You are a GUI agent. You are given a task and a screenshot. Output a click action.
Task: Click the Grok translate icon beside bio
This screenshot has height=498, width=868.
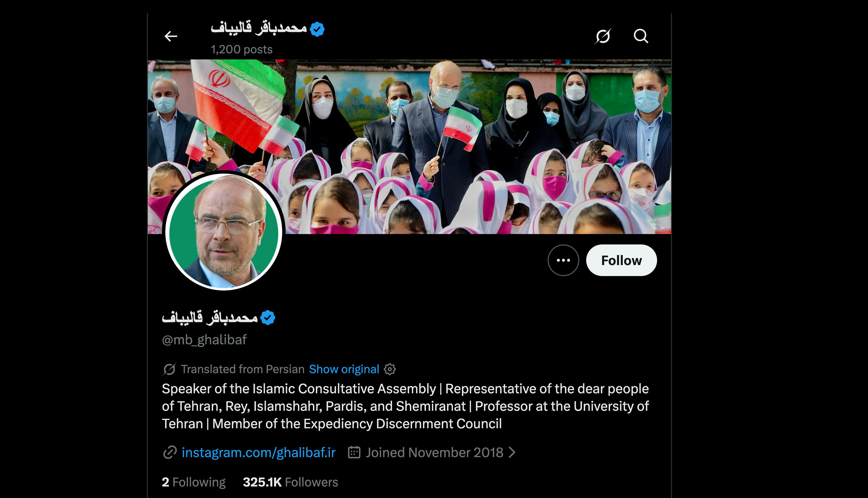169,369
